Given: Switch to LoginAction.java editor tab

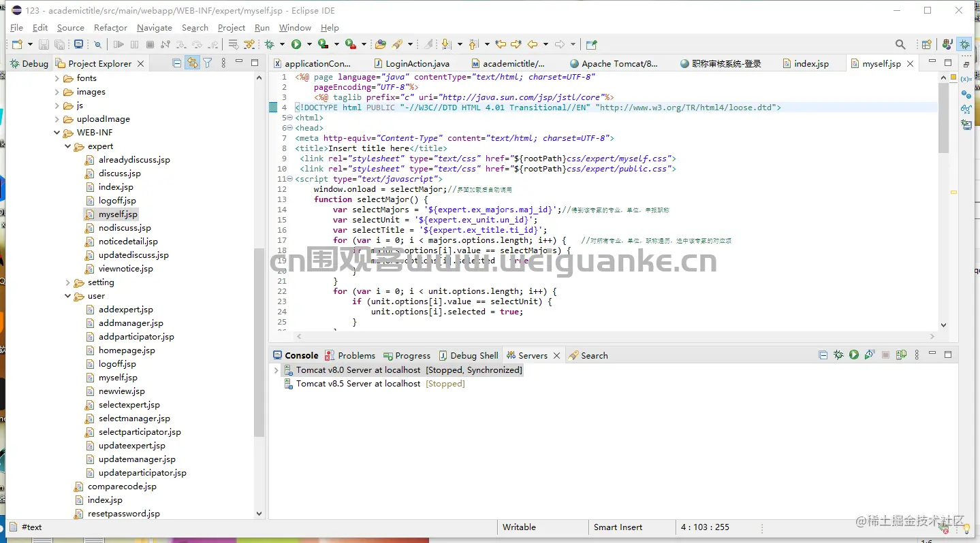Looking at the screenshot, I should 411,63.
